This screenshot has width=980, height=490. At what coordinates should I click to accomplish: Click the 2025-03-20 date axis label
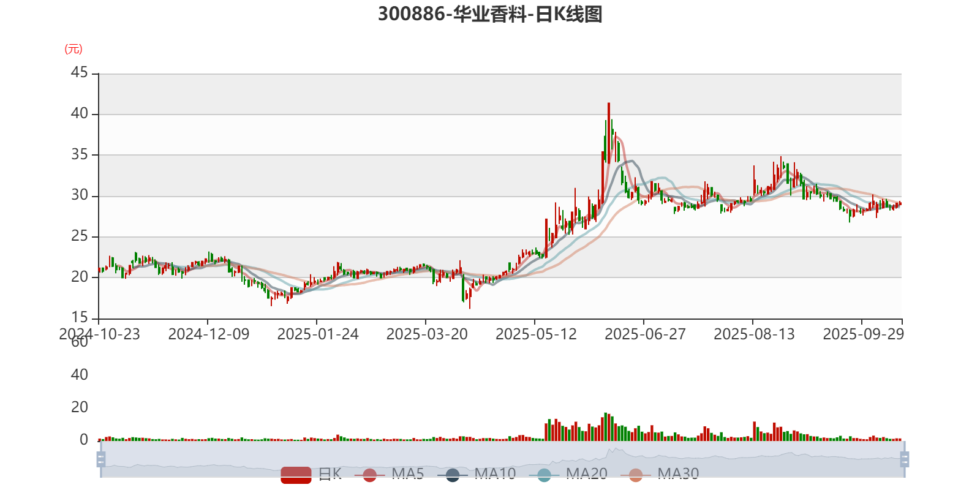[427, 334]
